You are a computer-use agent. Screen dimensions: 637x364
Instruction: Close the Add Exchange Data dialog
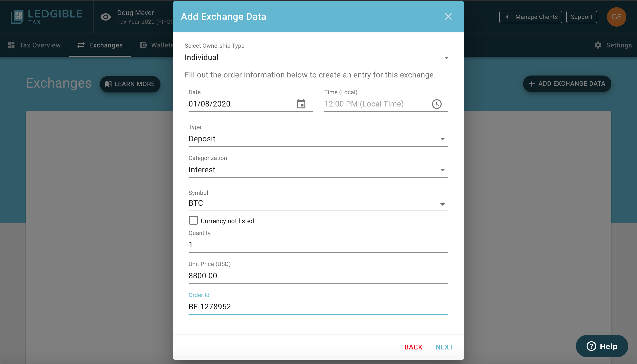(448, 16)
